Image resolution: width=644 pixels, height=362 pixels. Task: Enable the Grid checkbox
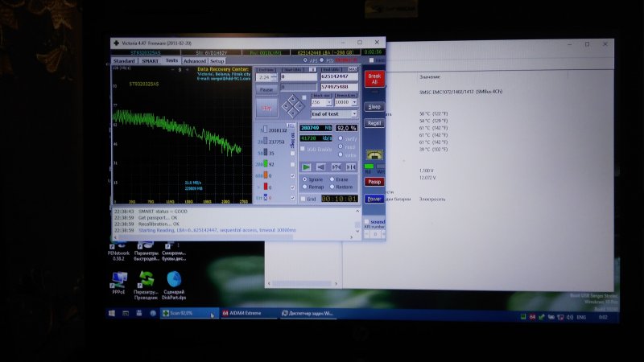click(303, 199)
